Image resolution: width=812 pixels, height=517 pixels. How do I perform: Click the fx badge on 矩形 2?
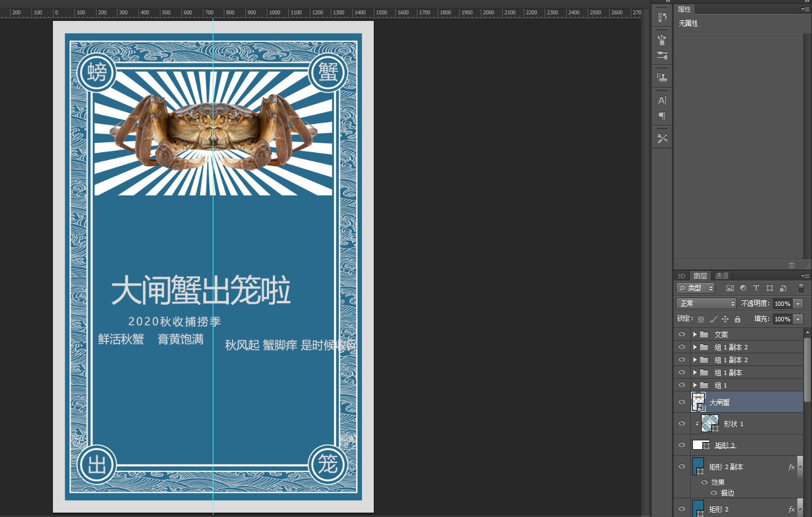(x=792, y=509)
